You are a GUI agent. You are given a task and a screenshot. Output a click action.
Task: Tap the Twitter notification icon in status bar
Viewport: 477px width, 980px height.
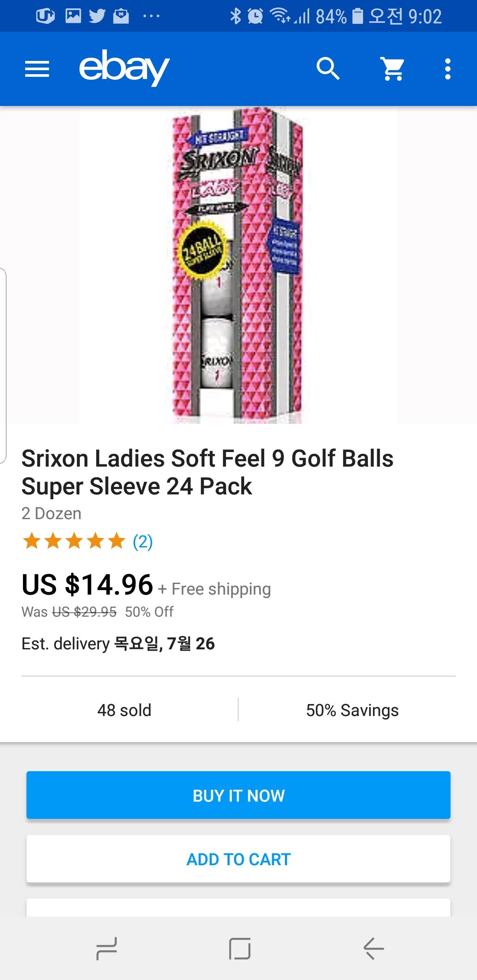[x=97, y=16]
